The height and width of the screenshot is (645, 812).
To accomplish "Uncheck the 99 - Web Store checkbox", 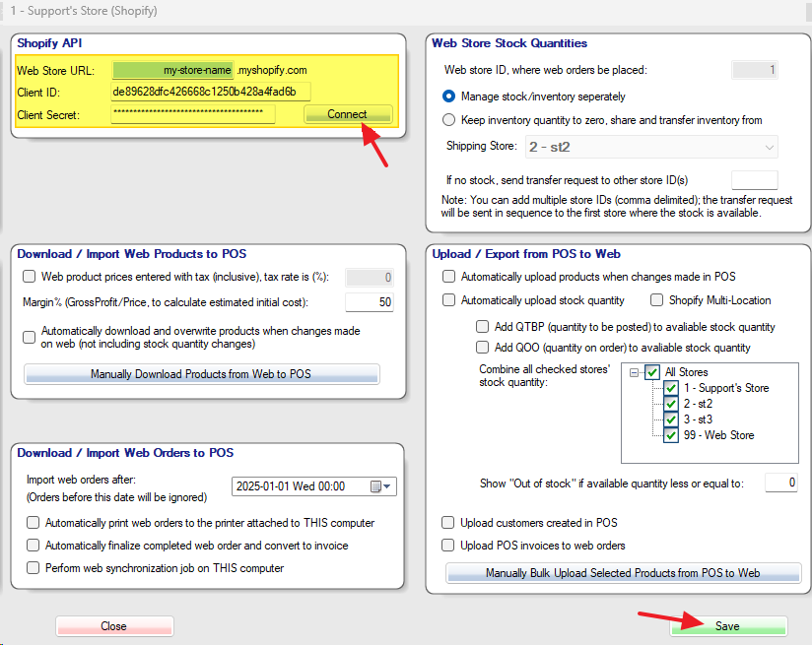I will tap(671, 435).
